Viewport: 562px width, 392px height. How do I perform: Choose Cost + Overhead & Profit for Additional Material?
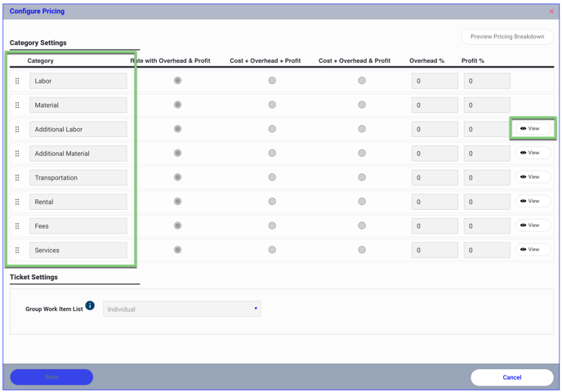tap(362, 153)
